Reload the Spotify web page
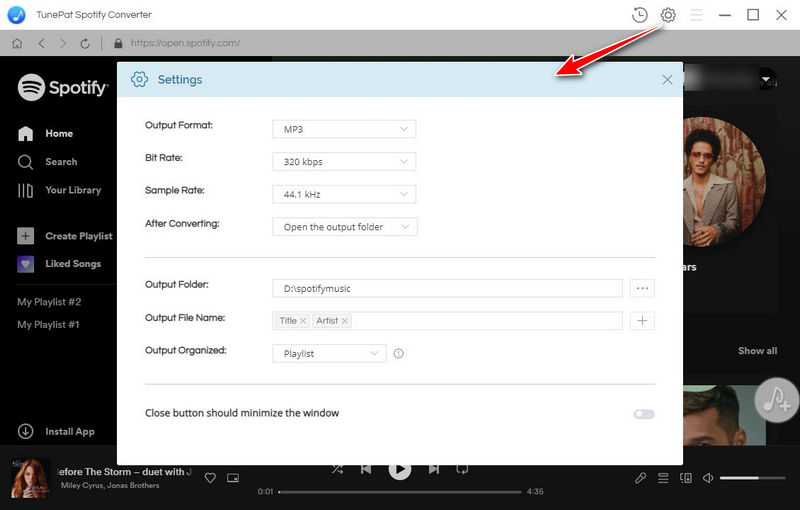Screen dimensions: 800x510 coord(85,43)
